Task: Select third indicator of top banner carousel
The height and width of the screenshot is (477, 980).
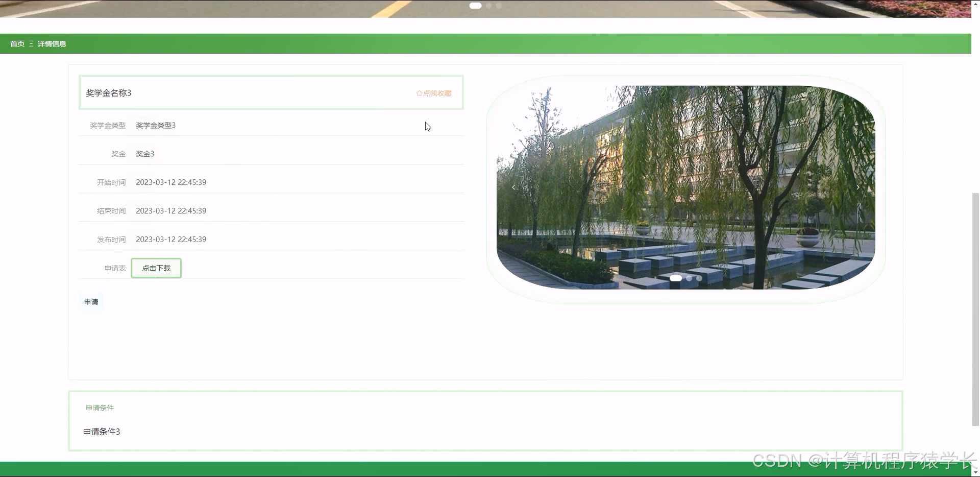Action: pos(499,6)
